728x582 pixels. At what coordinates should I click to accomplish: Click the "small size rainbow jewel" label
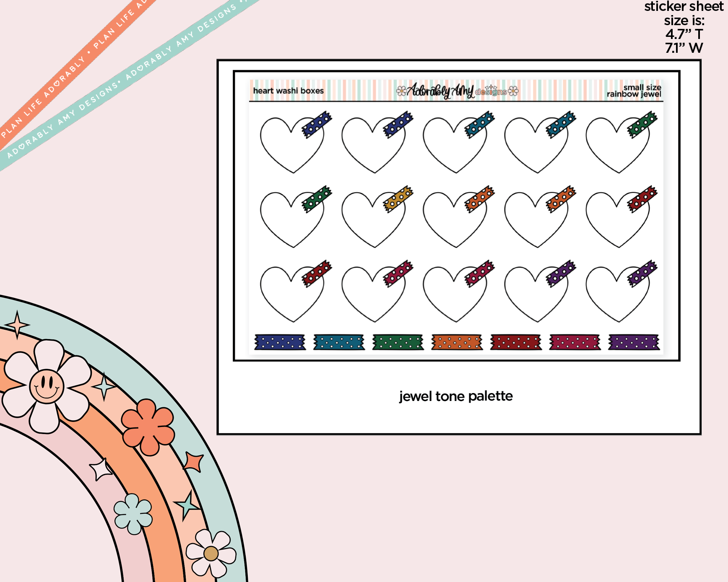pyautogui.click(x=634, y=91)
